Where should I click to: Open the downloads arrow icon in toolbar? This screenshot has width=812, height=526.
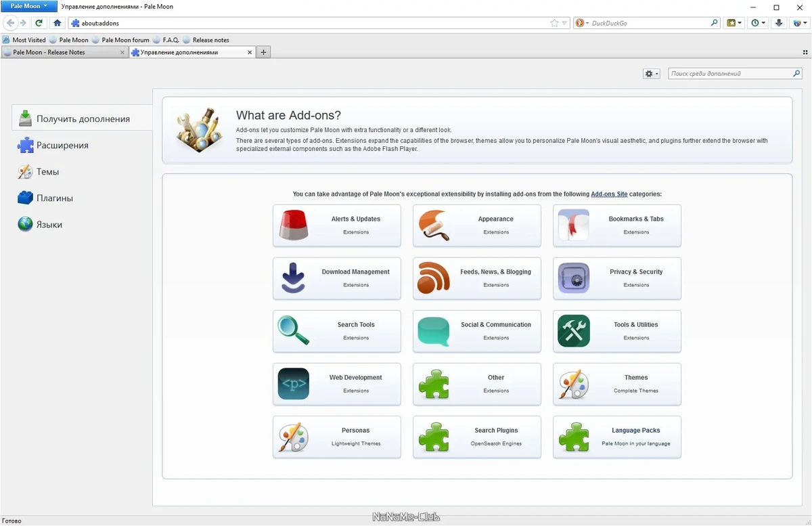click(780, 23)
